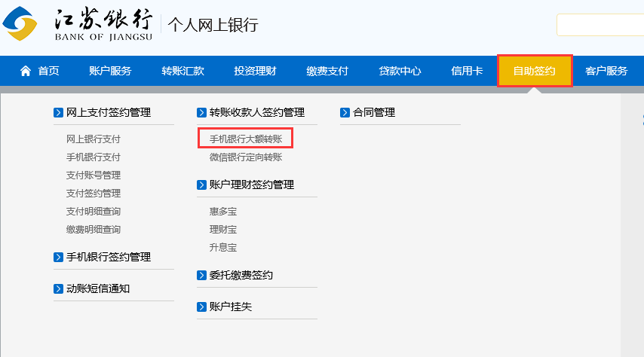Choose 微信银行定向转账 option
644x357 pixels.
pos(246,157)
